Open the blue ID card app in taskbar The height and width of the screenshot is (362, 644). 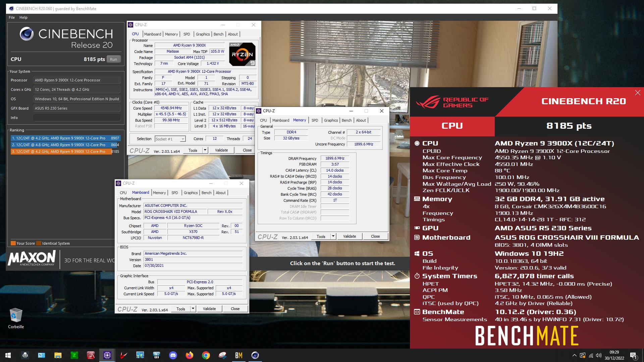tap(42, 355)
